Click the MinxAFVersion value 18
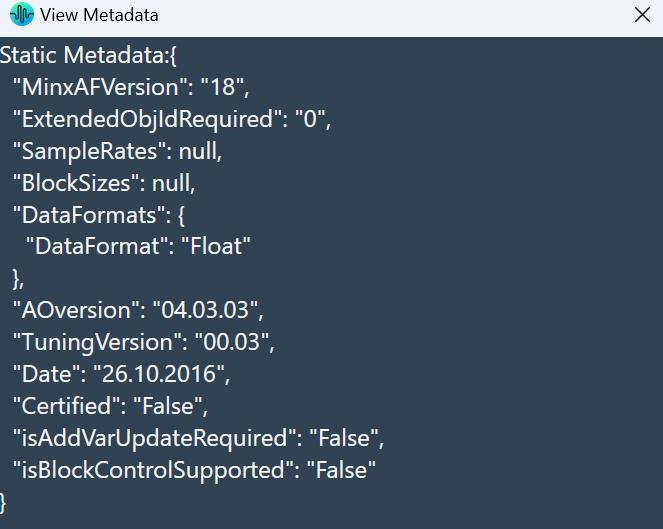Viewport: 663px width, 529px height. point(225,87)
